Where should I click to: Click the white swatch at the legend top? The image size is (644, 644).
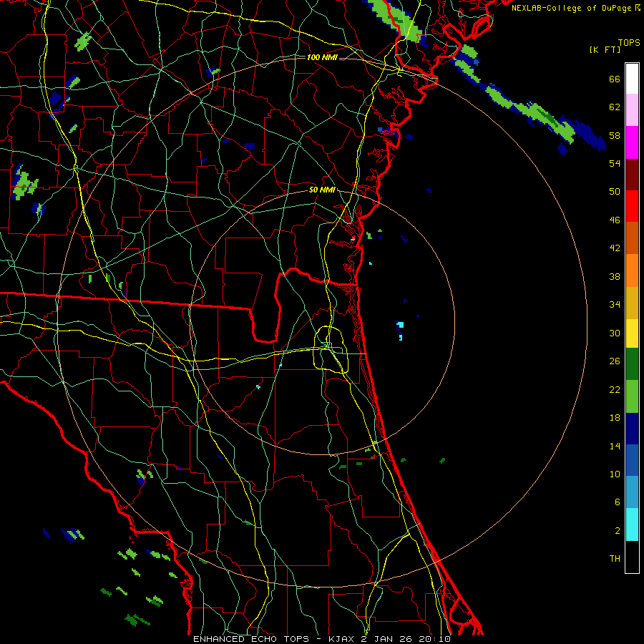[x=632, y=79]
